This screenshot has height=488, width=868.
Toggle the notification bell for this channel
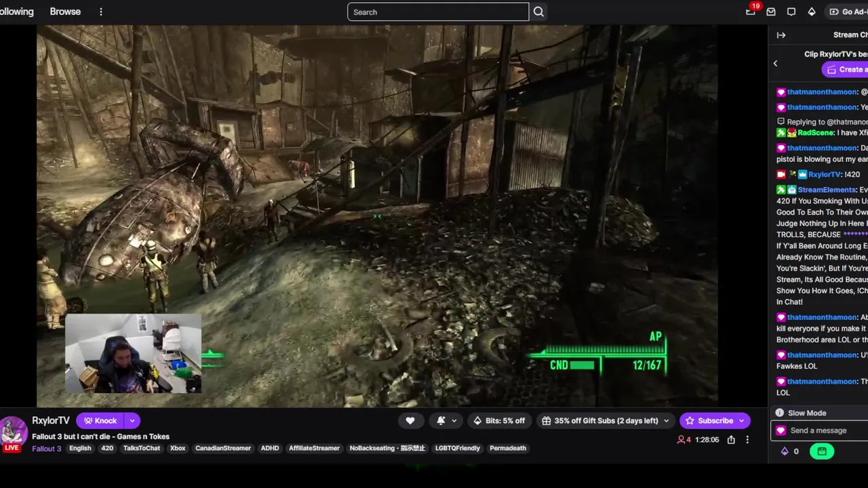(x=441, y=421)
